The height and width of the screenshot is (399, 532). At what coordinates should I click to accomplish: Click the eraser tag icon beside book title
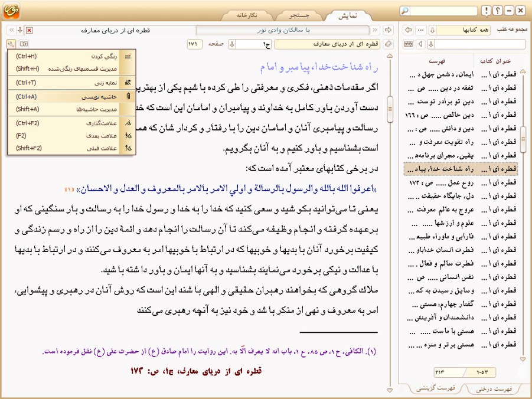tap(389, 44)
